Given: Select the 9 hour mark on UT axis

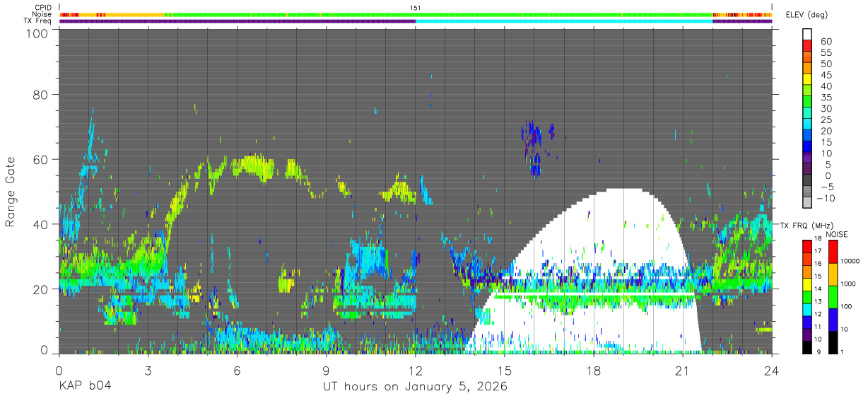Looking at the screenshot, I should 326,370.
